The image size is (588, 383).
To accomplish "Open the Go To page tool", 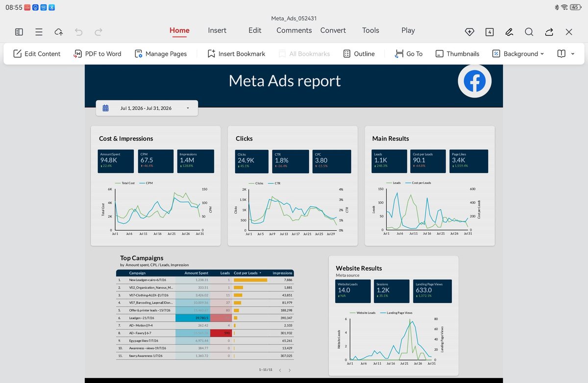I will click(x=409, y=54).
